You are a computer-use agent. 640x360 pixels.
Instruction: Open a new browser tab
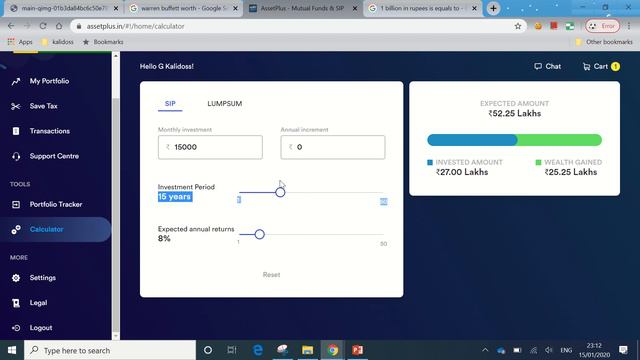pos(493,8)
